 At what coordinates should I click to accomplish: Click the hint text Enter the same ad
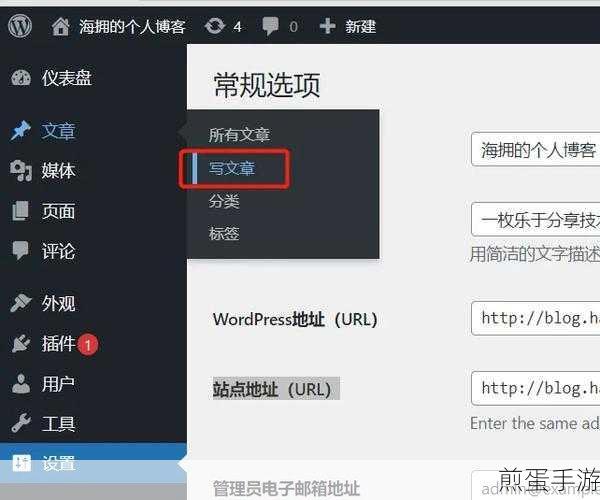pyautogui.click(x=535, y=423)
